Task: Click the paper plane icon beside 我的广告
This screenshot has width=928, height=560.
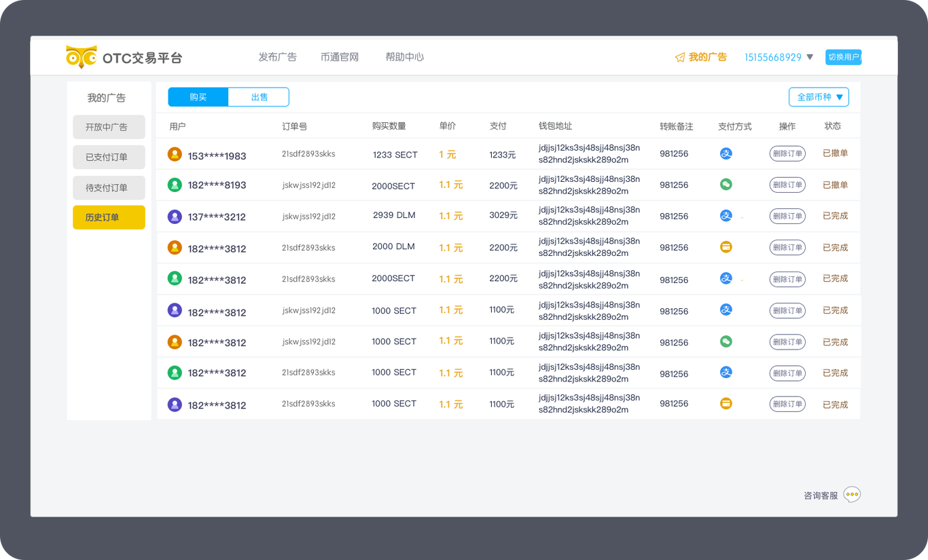Action: point(679,58)
